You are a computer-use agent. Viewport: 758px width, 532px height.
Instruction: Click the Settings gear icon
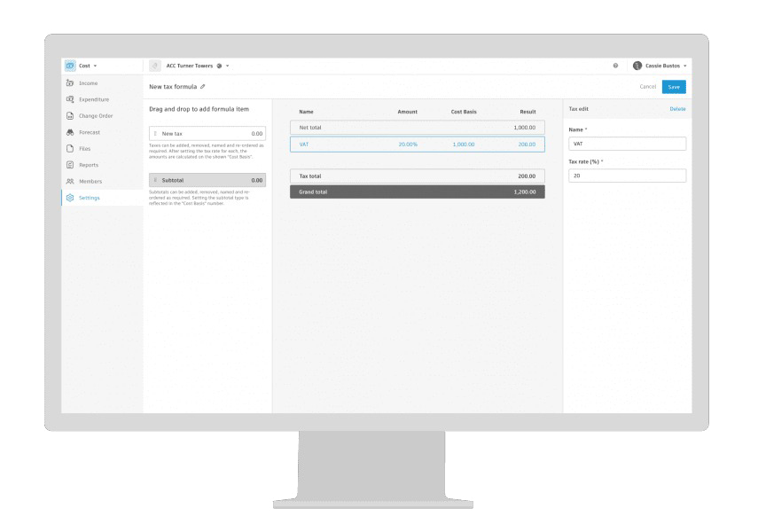(70, 198)
